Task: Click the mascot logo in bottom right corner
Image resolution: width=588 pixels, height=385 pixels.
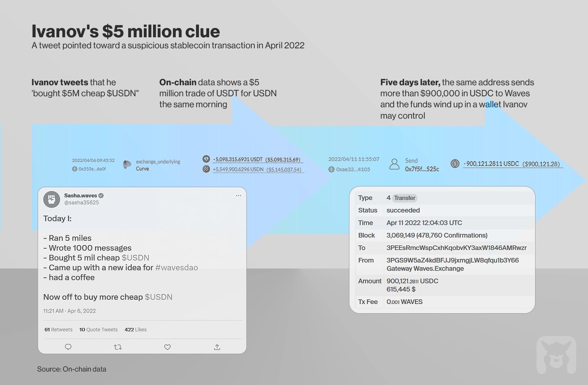Action: coord(557,355)
